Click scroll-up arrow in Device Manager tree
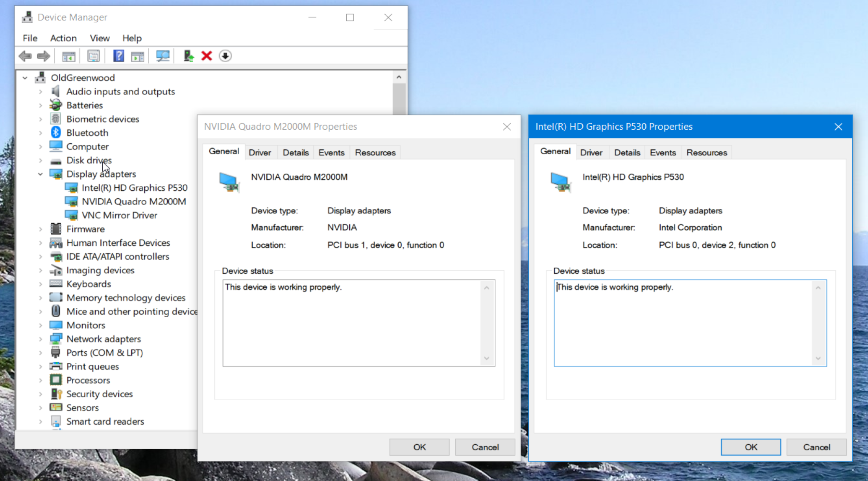 click(x=399, y=77)
